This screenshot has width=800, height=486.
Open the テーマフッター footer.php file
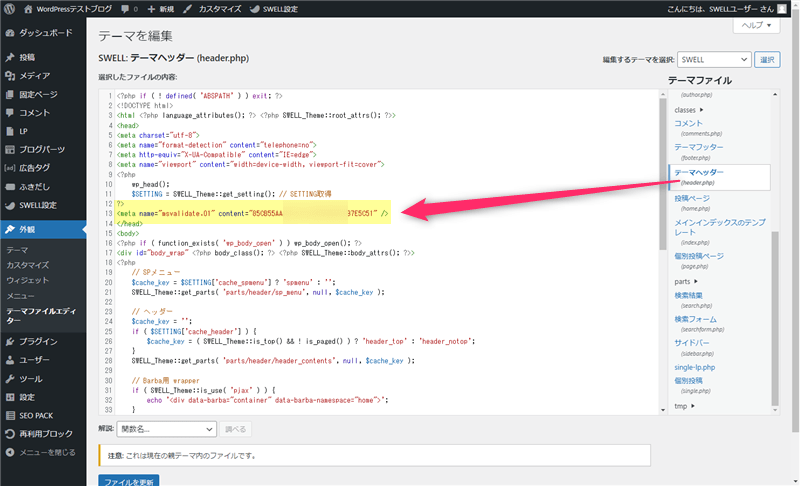698,147
